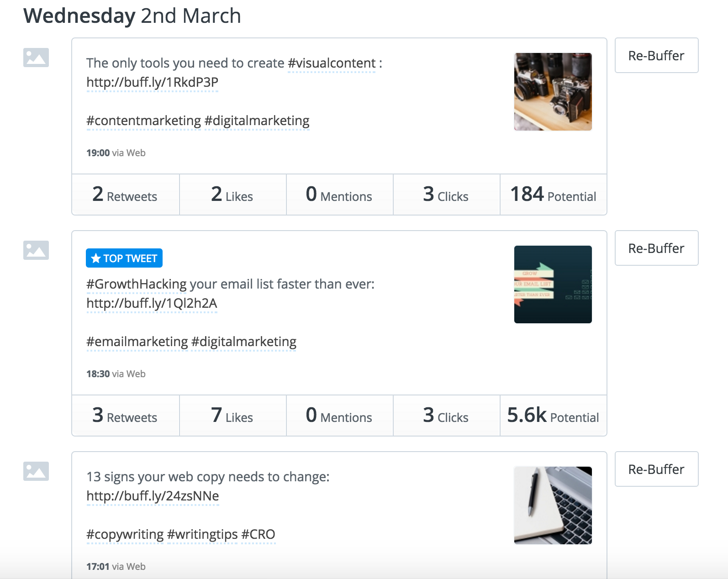
Task: Click the TOP TWEET badge
Action: pos(124,258)
